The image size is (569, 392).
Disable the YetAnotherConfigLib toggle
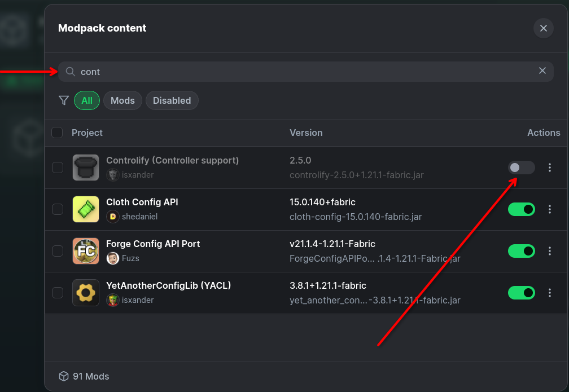522,293
